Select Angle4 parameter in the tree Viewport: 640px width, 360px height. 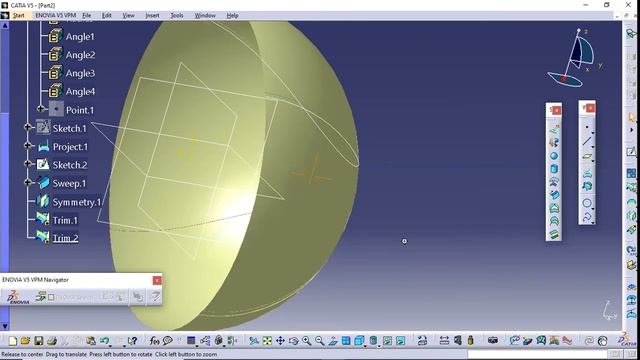[x=72, y=91]
